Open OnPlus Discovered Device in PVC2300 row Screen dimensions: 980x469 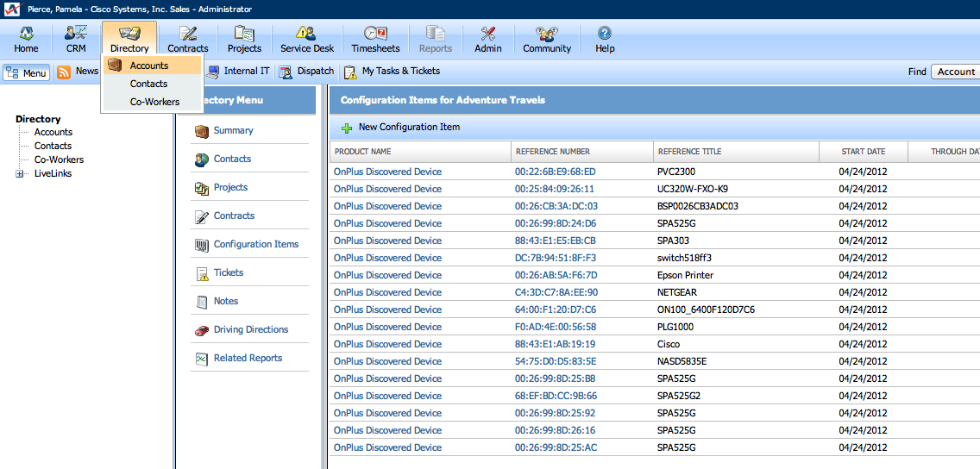point(387,172)
